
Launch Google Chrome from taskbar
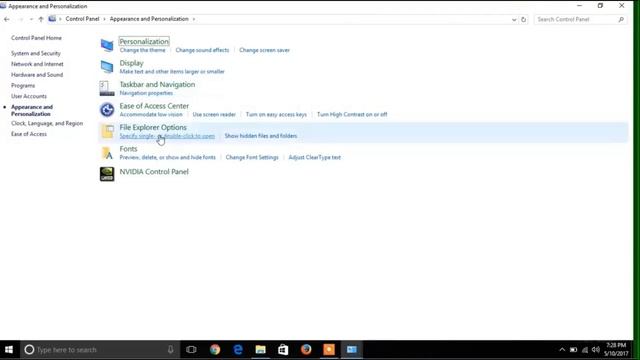pyautogui.click(x=215, y=350)
